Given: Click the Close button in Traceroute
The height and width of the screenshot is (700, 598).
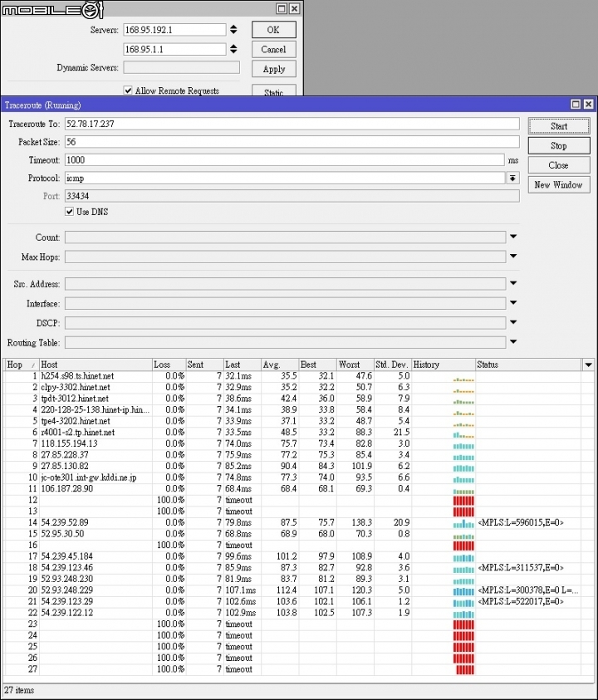Looking at the screenshot, I should (559, 165).
